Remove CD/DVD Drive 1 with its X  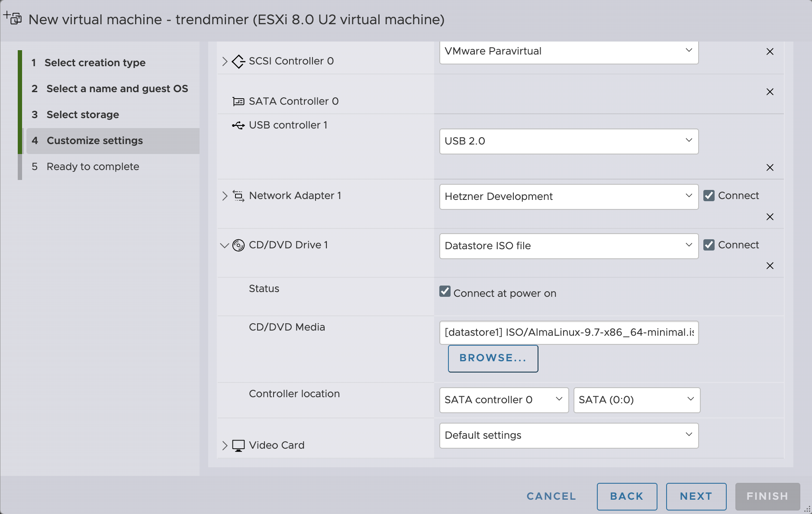pos(770,266)
